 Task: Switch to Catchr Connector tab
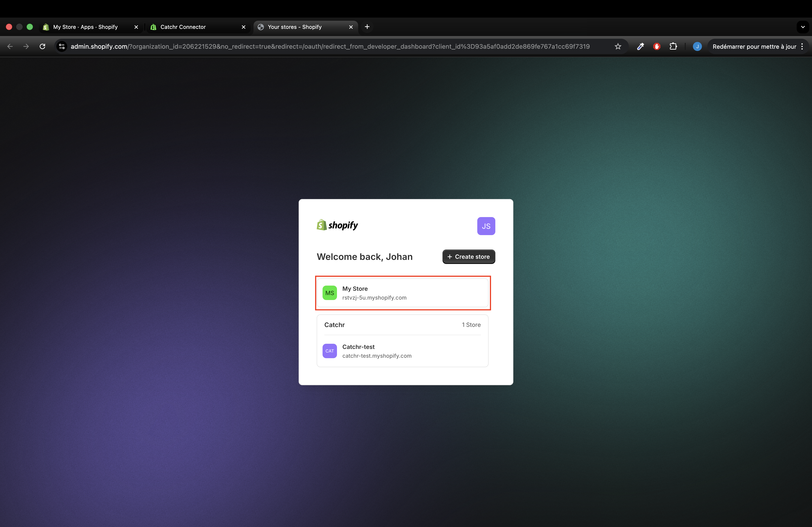point(183,27)
